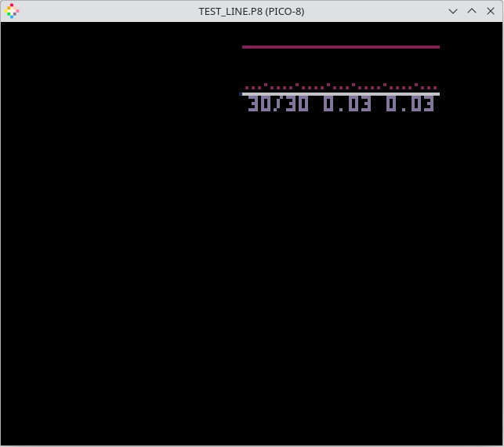This screenshot has height=447, width=504.
Task: Click the last "0.03" value
Action: point(410,104)
